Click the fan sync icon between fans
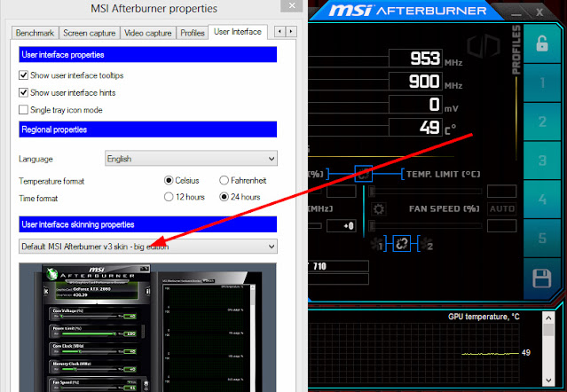567x392 pixels. pyautogui.click(x=401, y=244)
